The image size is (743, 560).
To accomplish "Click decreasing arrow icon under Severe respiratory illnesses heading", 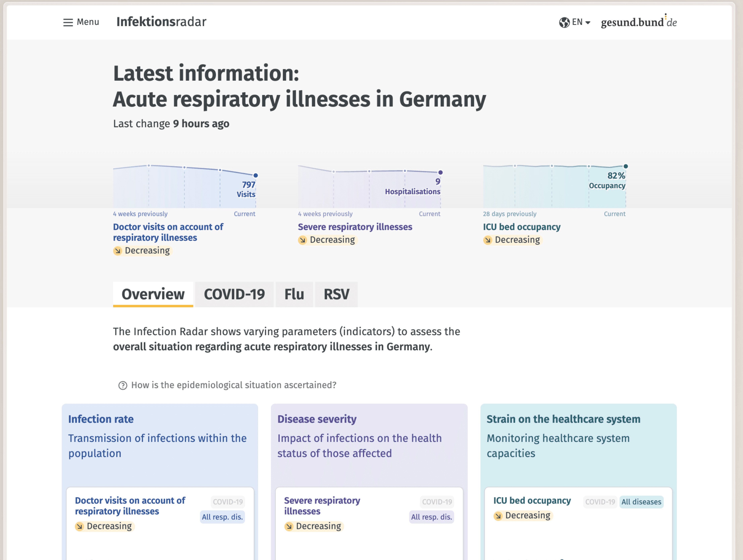I will [x=303, y=240].
